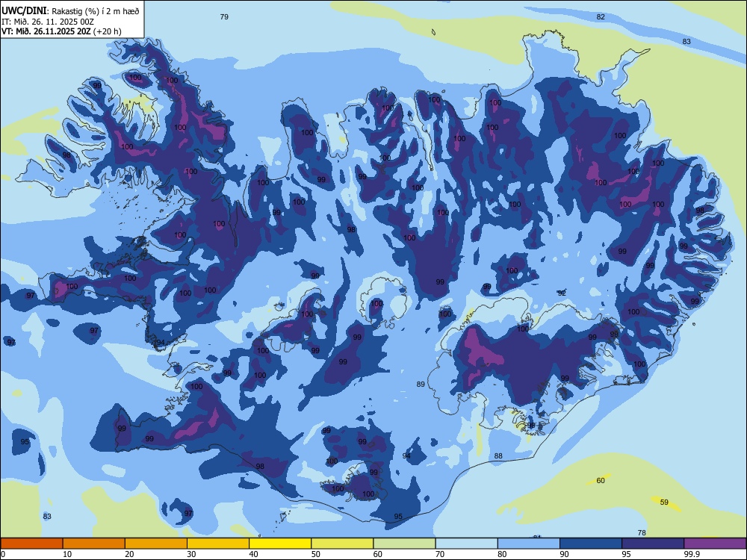Click the purple above-99.9 legend swatch
This screenshot has width=747, height=560.
click(x=715, y=544)
